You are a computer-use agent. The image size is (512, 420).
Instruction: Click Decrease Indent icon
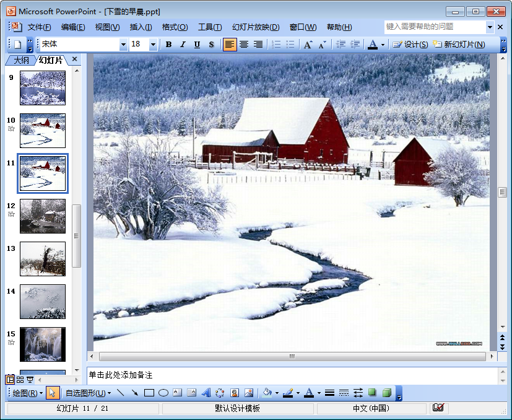coord(341,45)
